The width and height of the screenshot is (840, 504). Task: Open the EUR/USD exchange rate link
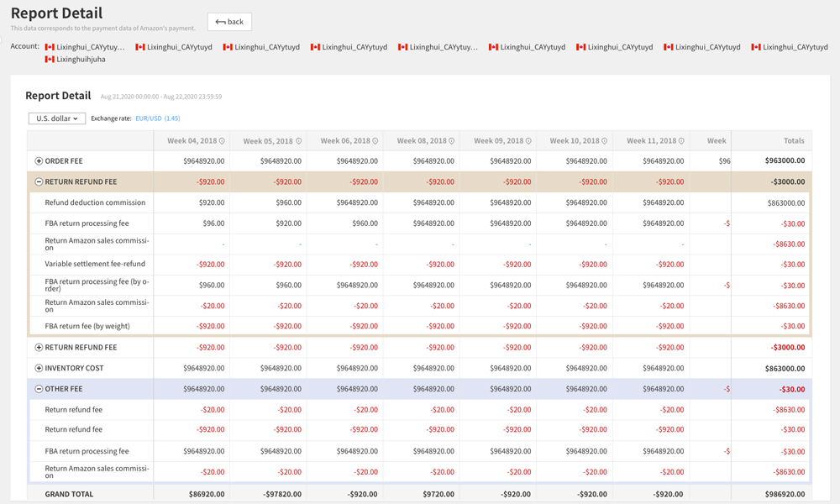[x=157, y=118]
